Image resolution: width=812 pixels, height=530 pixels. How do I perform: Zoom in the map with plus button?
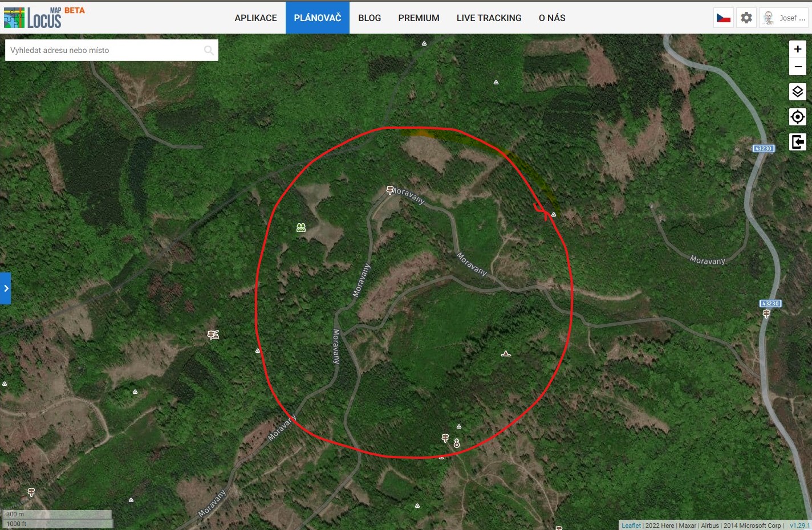tap(797, 49)
